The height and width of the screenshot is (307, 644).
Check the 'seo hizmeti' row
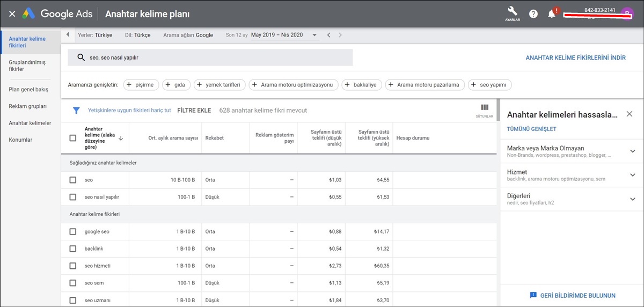coord(73,266)
